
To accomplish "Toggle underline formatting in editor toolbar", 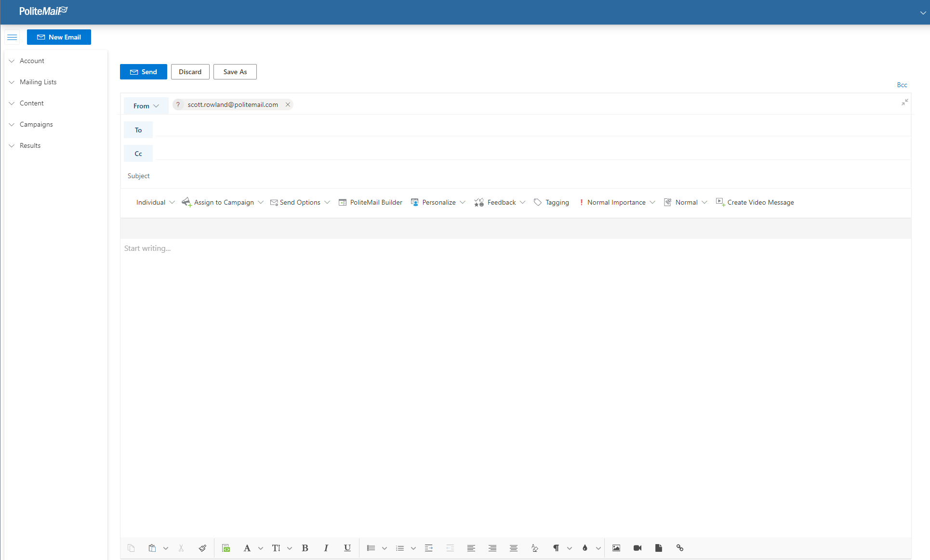I will pos(347,548).
